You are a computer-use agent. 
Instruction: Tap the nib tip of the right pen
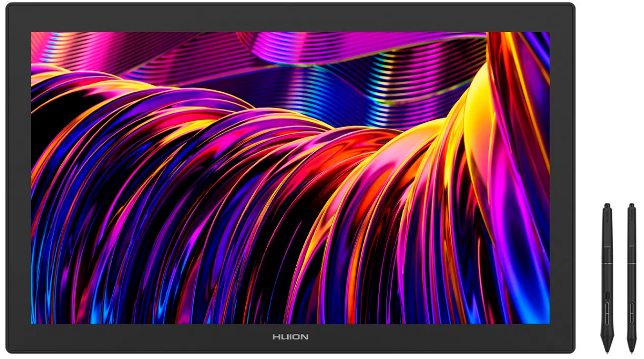click(632, 351)
